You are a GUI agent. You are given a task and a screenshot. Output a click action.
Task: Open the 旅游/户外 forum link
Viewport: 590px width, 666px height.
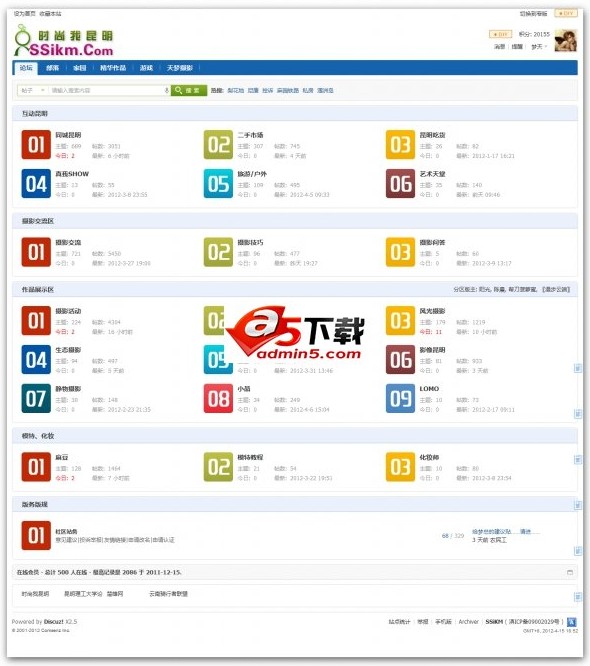point(252,174)
